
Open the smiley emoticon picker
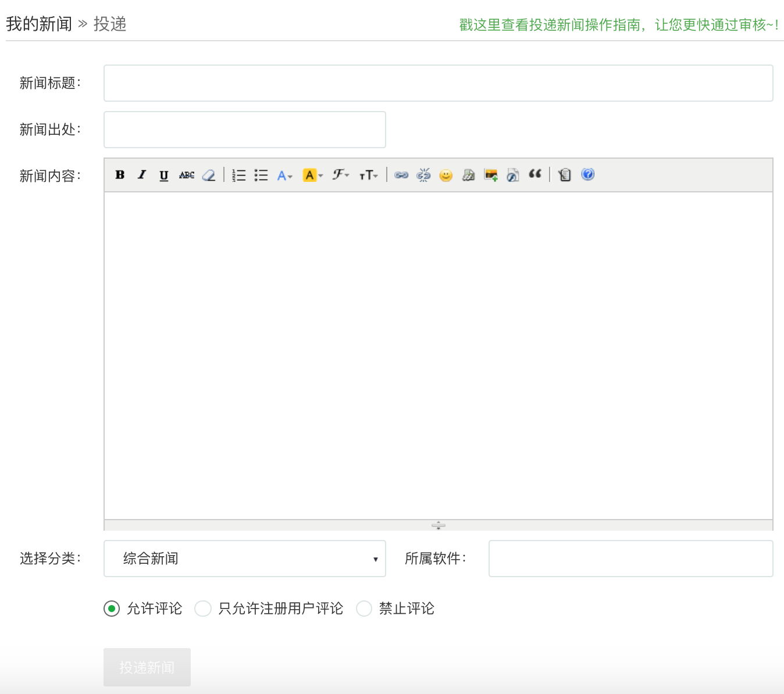coord(446,175)
